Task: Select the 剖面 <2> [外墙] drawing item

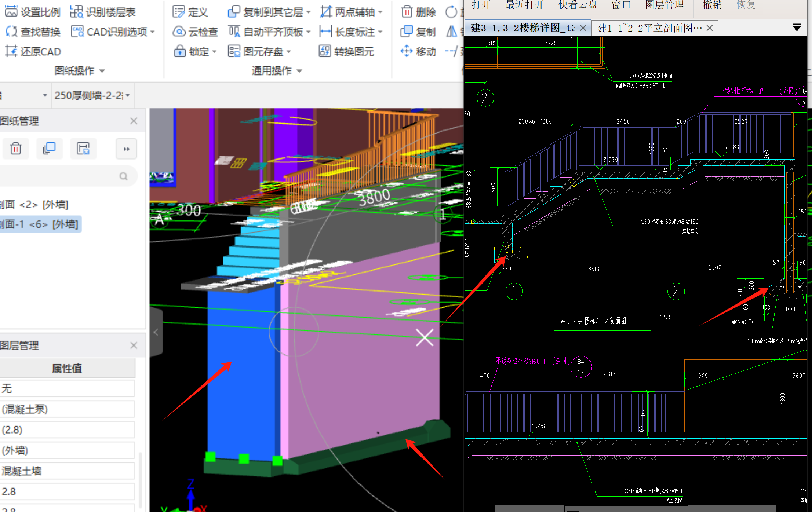Action: pos(34,204)
